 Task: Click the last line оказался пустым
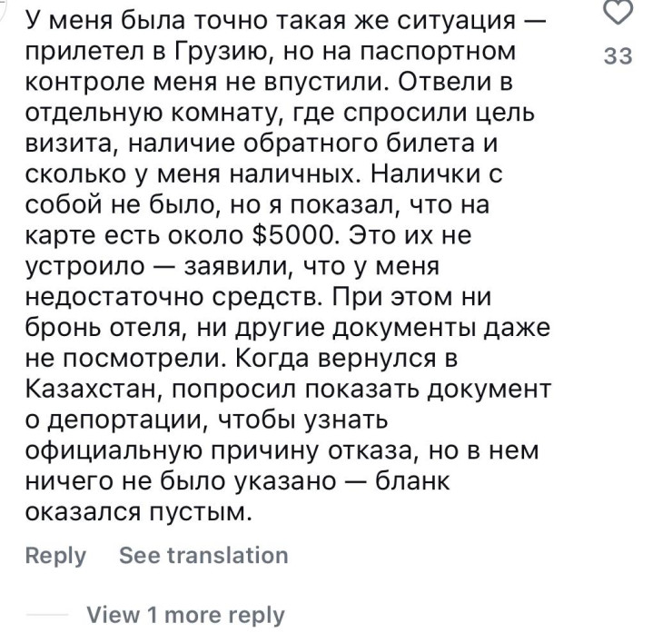(138, 511)
